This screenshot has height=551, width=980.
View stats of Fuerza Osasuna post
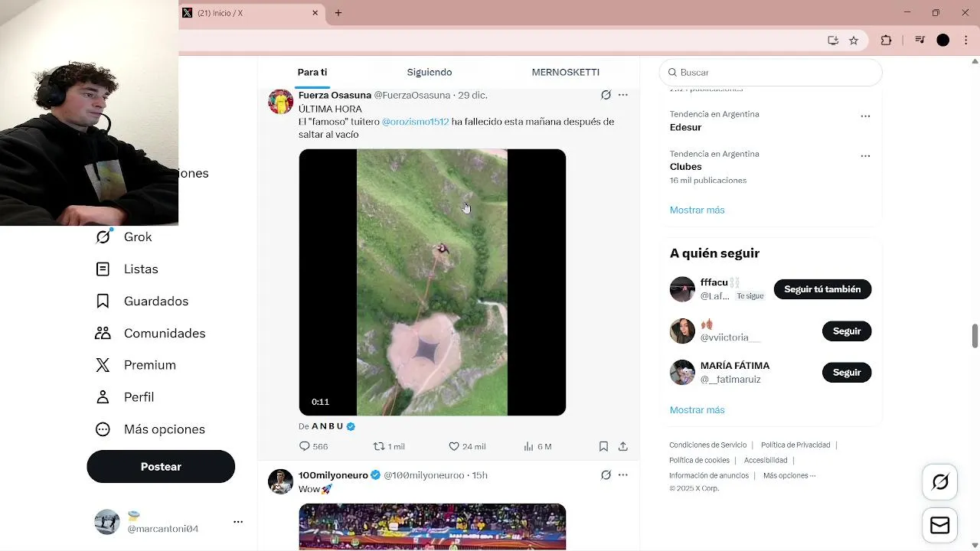coord(537,446)
